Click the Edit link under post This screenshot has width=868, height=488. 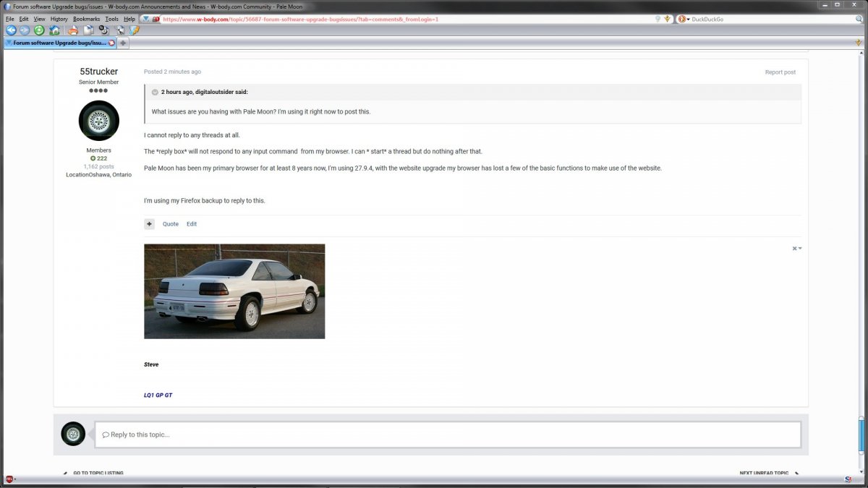[x=192, y=224]
